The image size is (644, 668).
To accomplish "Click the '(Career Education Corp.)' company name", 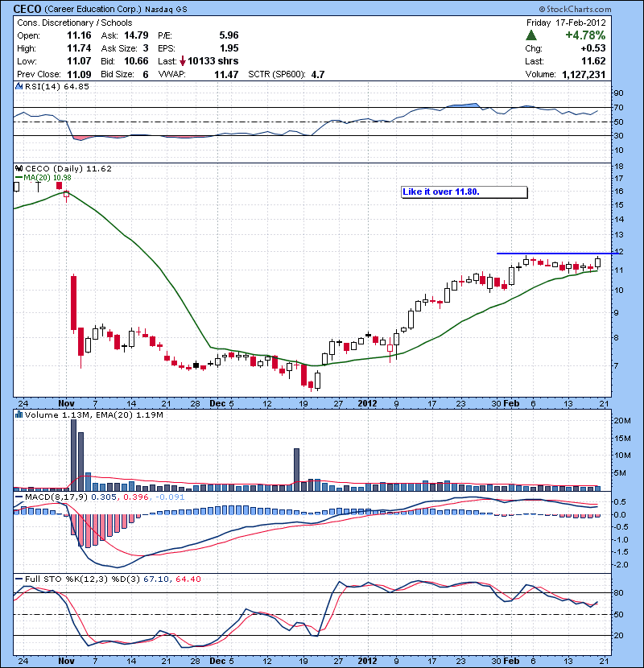I will (x=93, y=9).
